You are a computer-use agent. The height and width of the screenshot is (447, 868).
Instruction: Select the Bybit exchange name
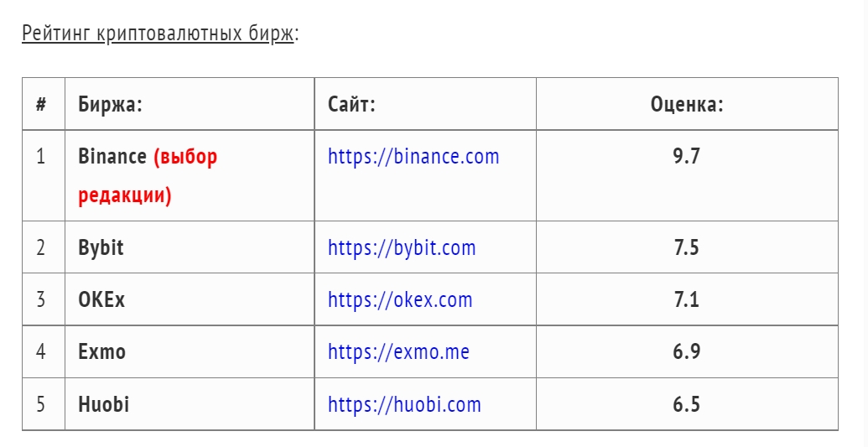click(101, 247)
